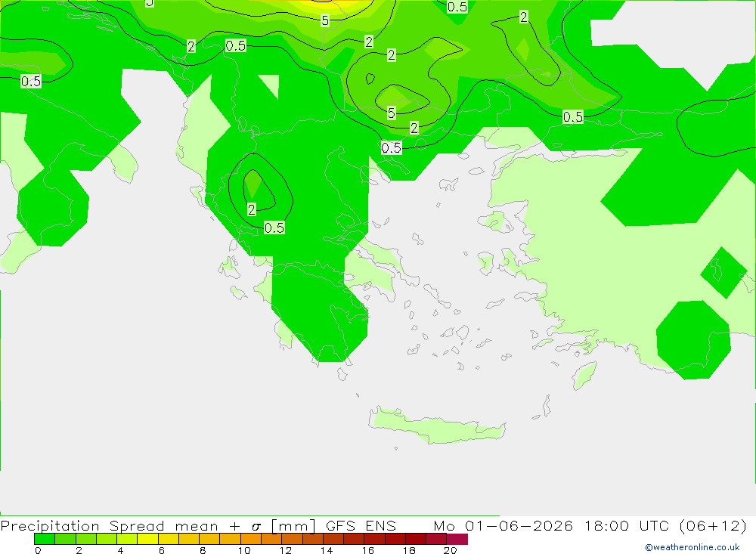756x554 pixels.
Task: Click the legend scale number 16
Action: (368, 550)
